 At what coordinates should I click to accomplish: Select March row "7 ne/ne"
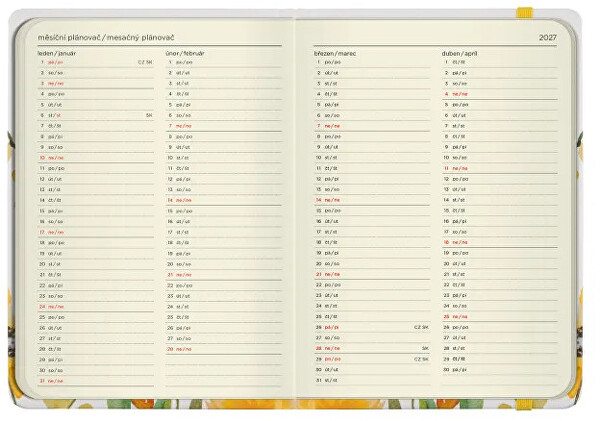(372, 126)
